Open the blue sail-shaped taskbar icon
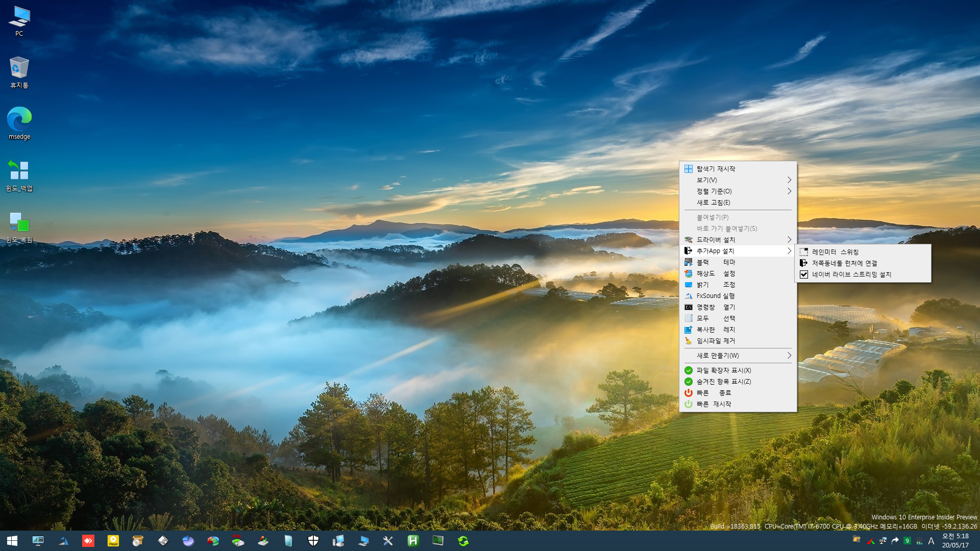The height and width of the screenshot is (551, 980). pyautogui.click(x=63, y=541)
